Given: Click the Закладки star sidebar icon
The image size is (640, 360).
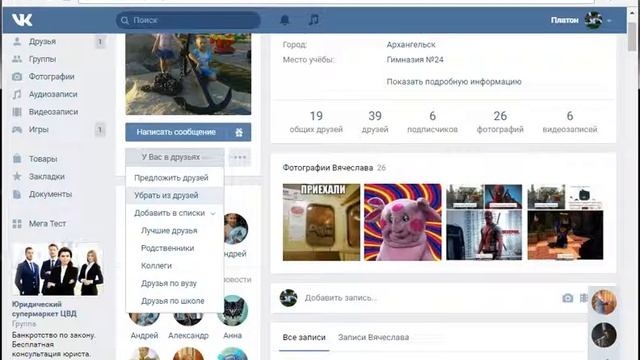Looking at the screenshot, I should click(17, 176).
